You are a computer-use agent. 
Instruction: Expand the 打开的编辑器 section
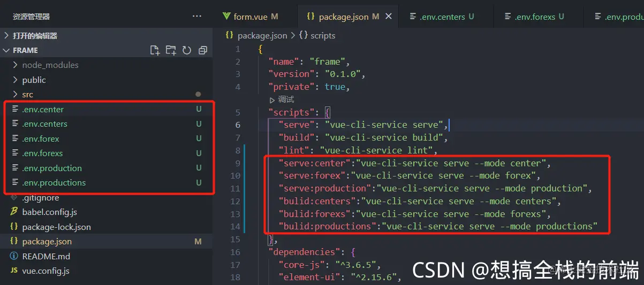coord(6,35)
